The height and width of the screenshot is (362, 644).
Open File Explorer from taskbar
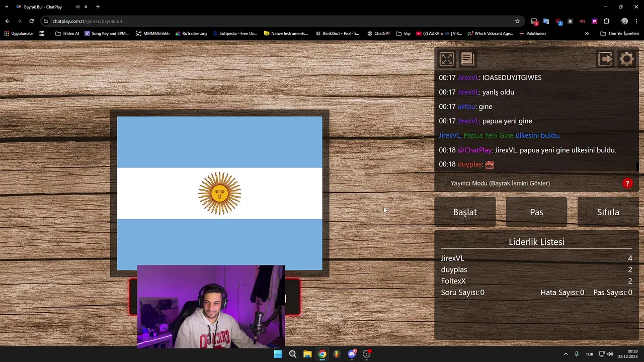[307, 354]
